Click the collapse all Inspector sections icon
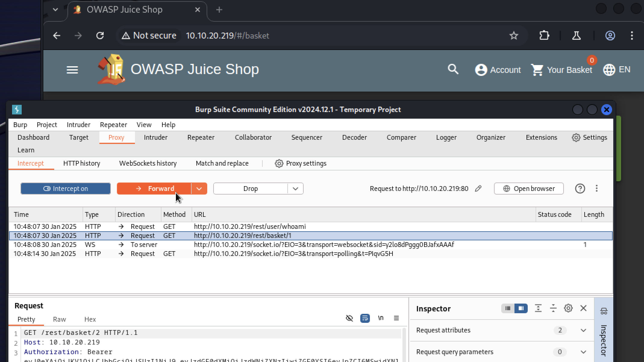The height and width of the screenshot is (362, 644). coord(553,308)
